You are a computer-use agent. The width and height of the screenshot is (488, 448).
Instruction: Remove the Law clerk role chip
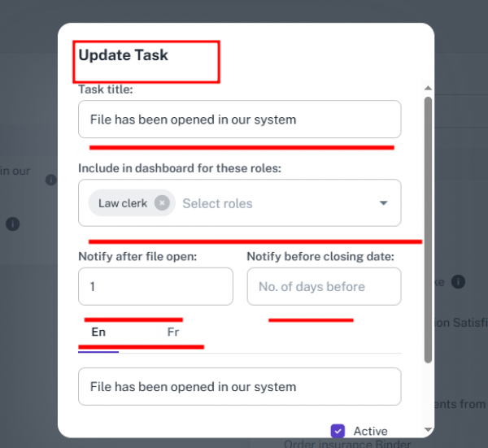162,203
